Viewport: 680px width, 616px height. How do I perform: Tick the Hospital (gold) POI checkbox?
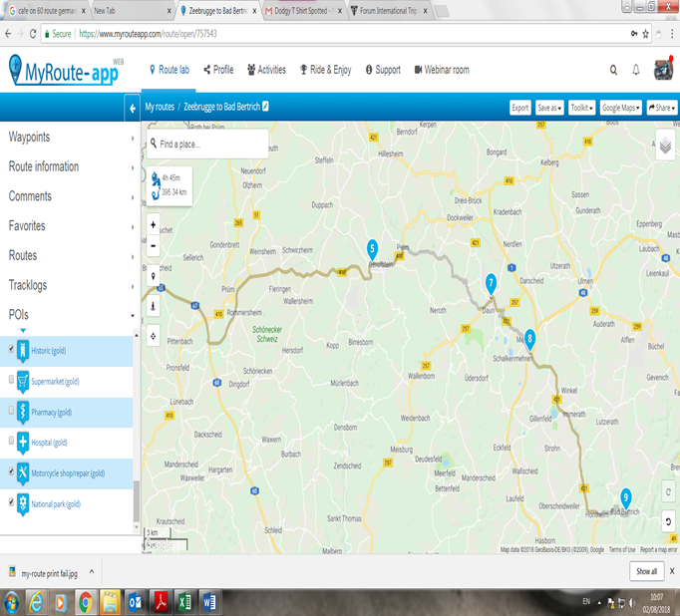coord(11,440)
